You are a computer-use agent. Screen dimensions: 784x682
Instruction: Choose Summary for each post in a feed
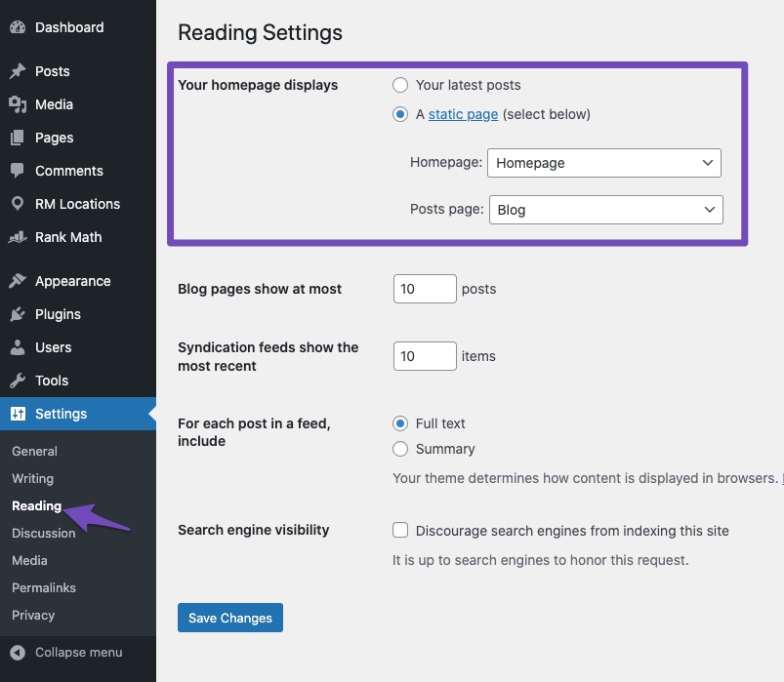400,449
